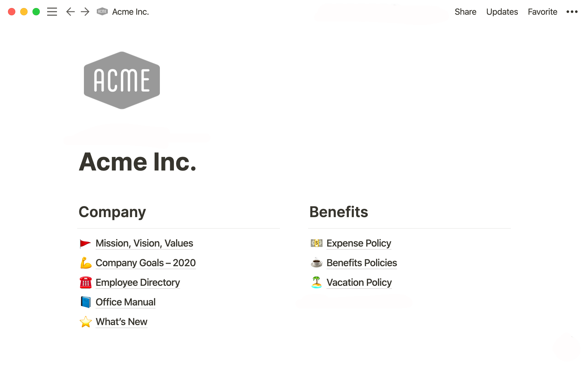
Task: Click the hamburger menu icon
Action: point(52,11)
